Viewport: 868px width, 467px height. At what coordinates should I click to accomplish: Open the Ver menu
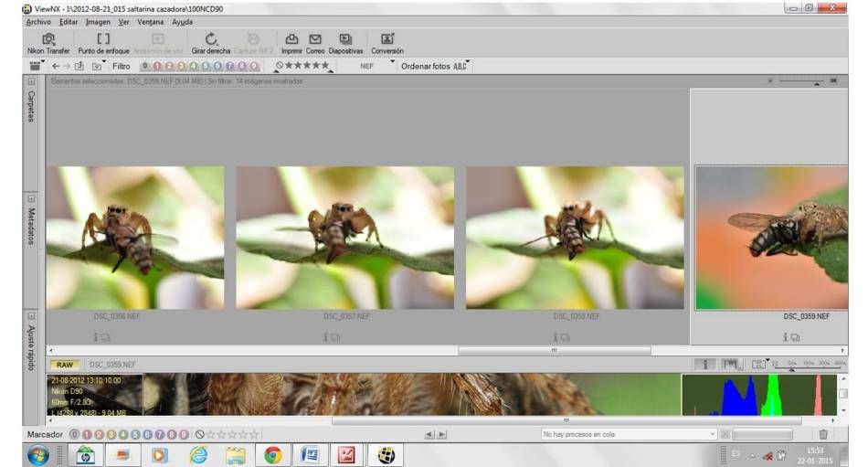[123, 22]
